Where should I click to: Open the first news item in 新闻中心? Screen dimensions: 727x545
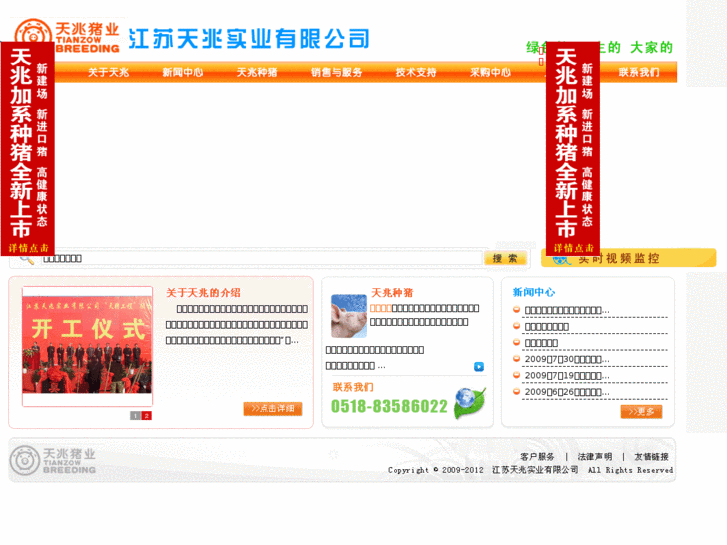(567, 310)
